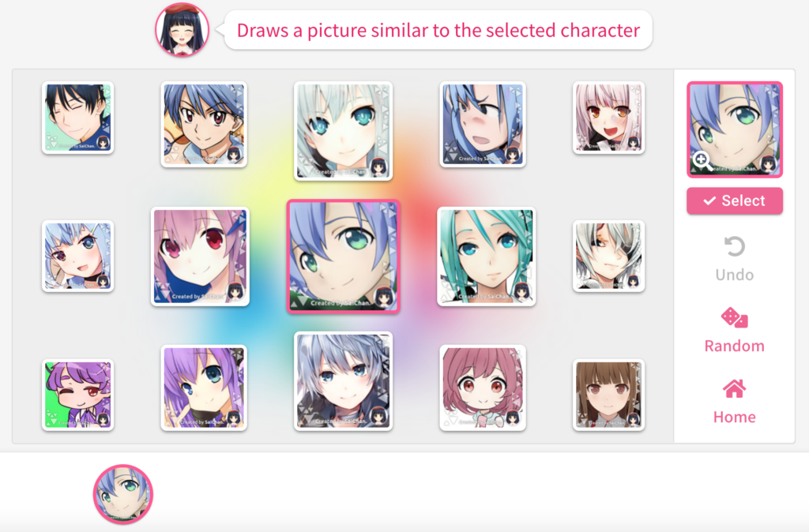Choose the silver-haired character with eyepatch
This screenshot has height=532, width=809.
pyautogui.click(x=609, y=257)
